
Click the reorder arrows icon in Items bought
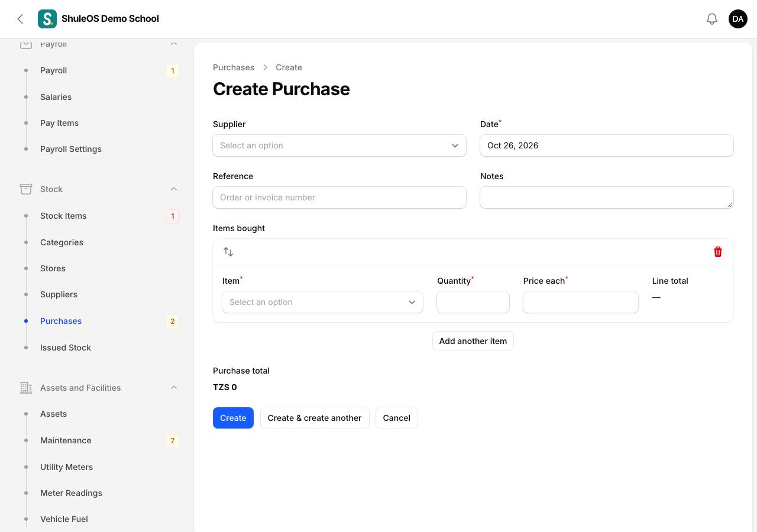click(228, 252)
